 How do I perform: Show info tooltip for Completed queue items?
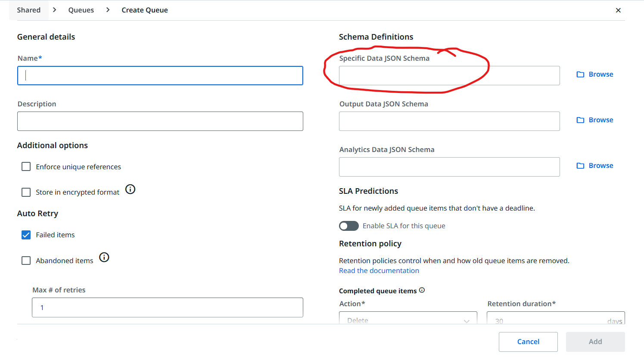[x=421, y=290]
